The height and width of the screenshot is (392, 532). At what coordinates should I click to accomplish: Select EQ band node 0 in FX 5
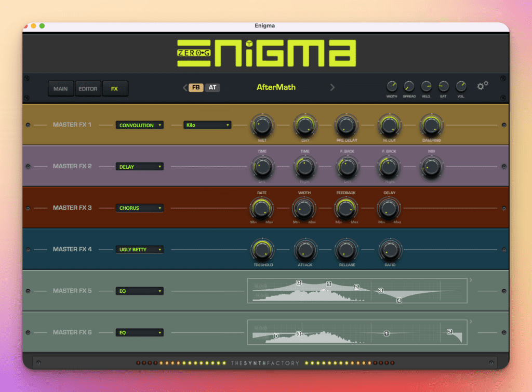coord(299,283)
